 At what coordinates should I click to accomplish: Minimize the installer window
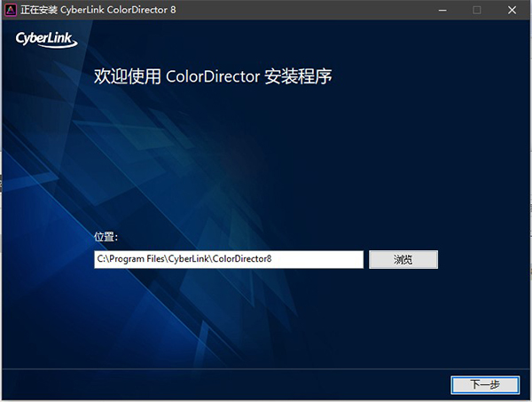[442, 10]
